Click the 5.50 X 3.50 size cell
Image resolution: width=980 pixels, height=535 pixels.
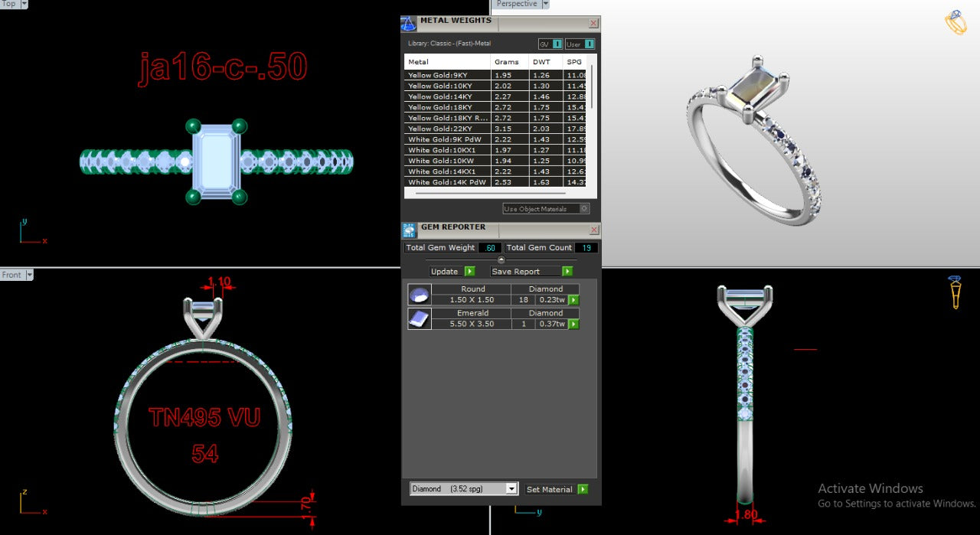tap(472, 324)
